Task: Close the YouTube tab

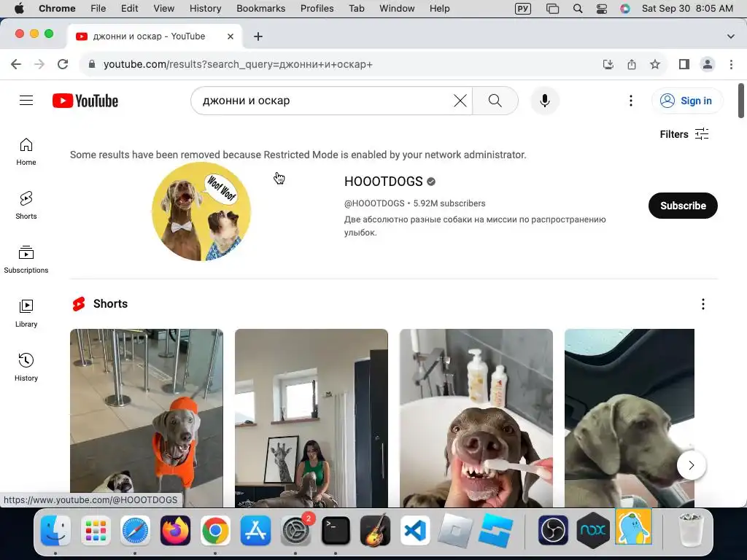Action: coord(230,36)
